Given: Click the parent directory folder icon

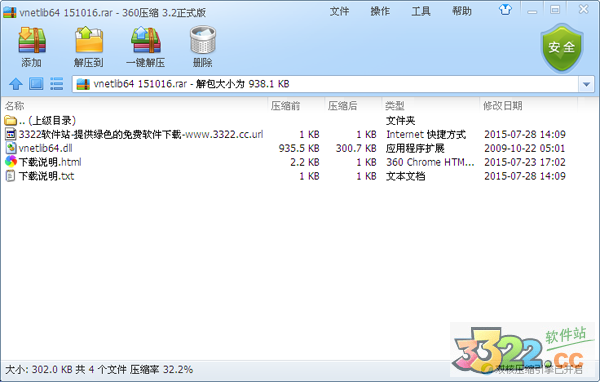Looking at the screenshot, I should coord(10,121).
